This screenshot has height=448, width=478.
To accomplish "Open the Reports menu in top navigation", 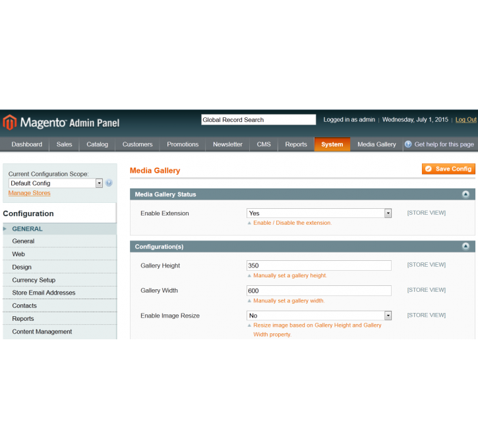I will point(296,144).
